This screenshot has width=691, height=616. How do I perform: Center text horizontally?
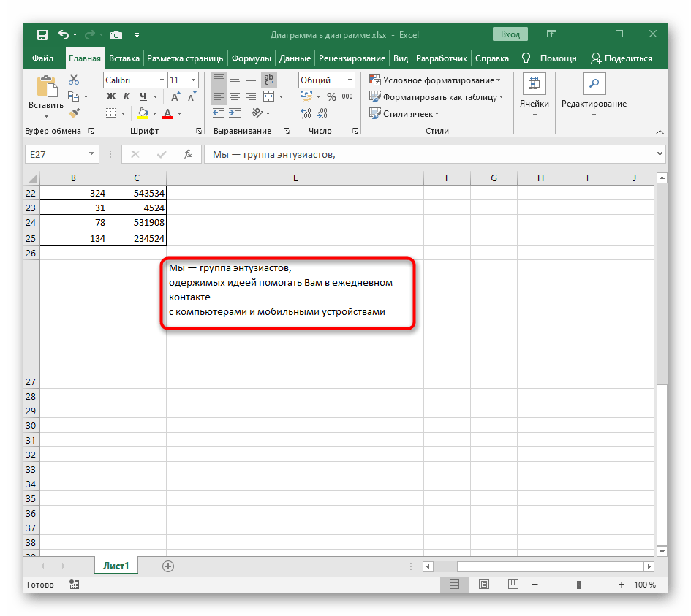coord(235,96)
